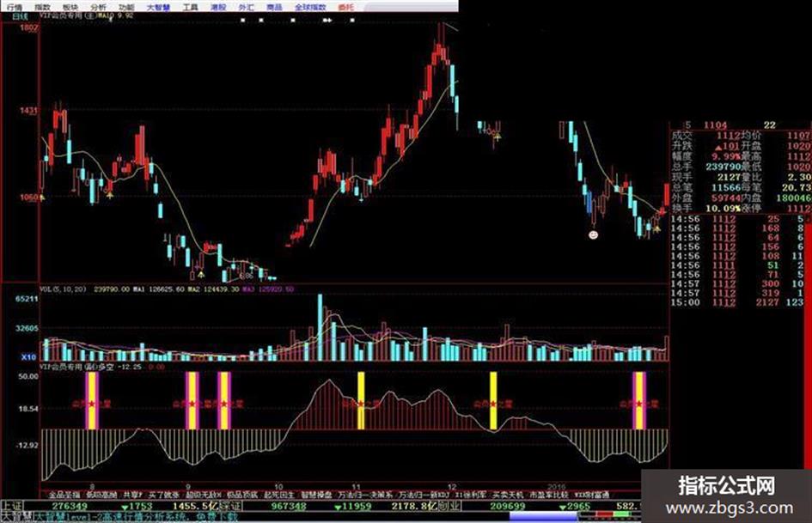
Task: Open the 港股 menu
Action: pyautogui.click(x=218, y=7)
